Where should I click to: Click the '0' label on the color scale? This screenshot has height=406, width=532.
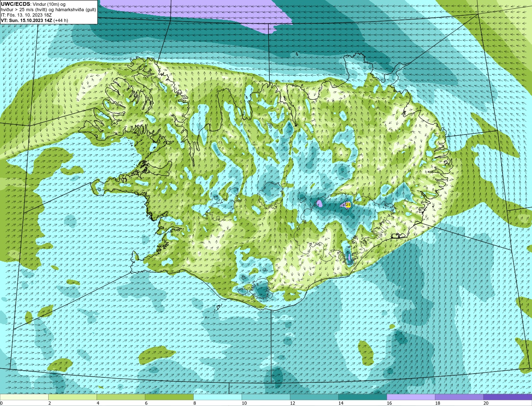pos(2,403)
